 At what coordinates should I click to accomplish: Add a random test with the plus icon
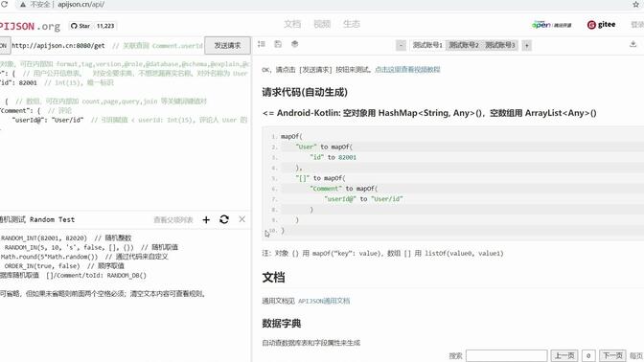pos(206,220)
